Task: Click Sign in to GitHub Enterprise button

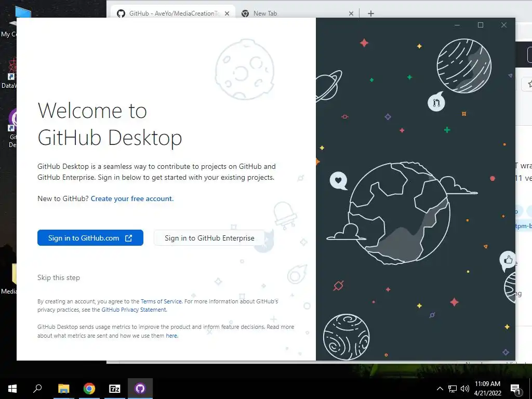Action: coord(209,238)
